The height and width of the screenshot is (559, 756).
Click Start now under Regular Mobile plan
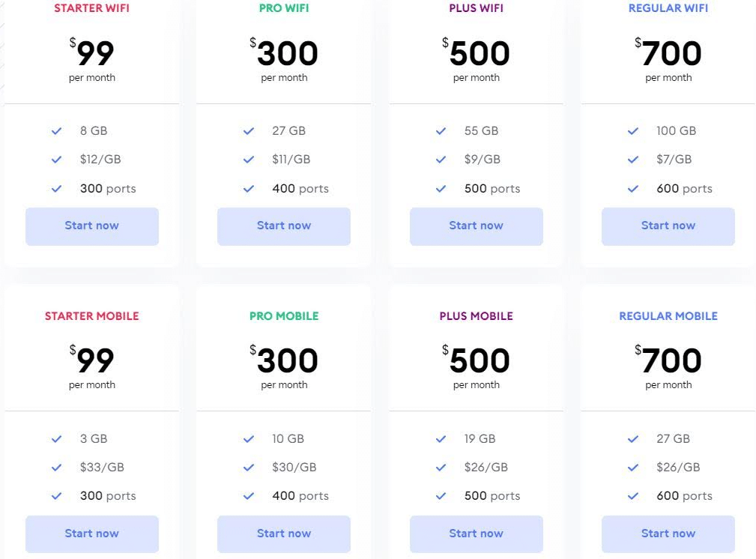[668, 534]
